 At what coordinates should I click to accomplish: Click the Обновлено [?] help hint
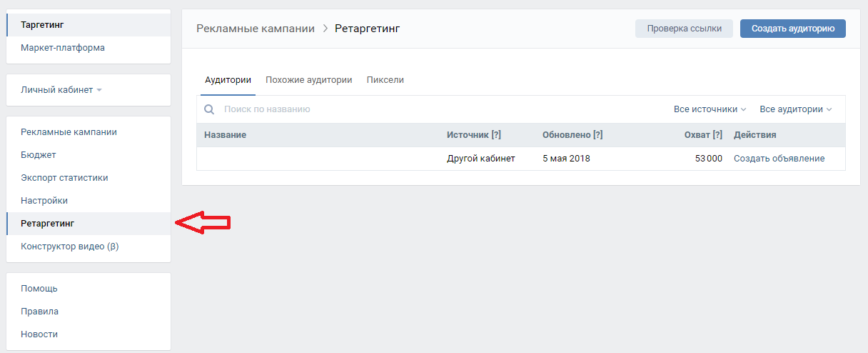point(598,135)
